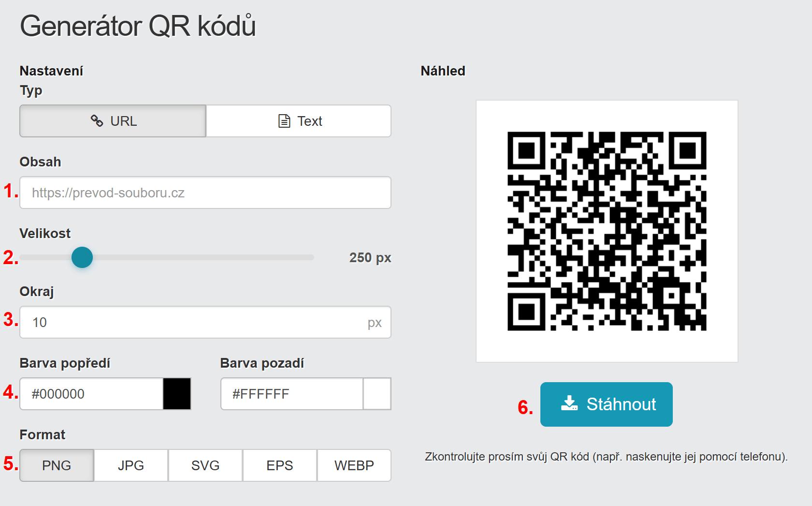Choose JPG as output format
The image size is (812, 506).
pos(131,465)
